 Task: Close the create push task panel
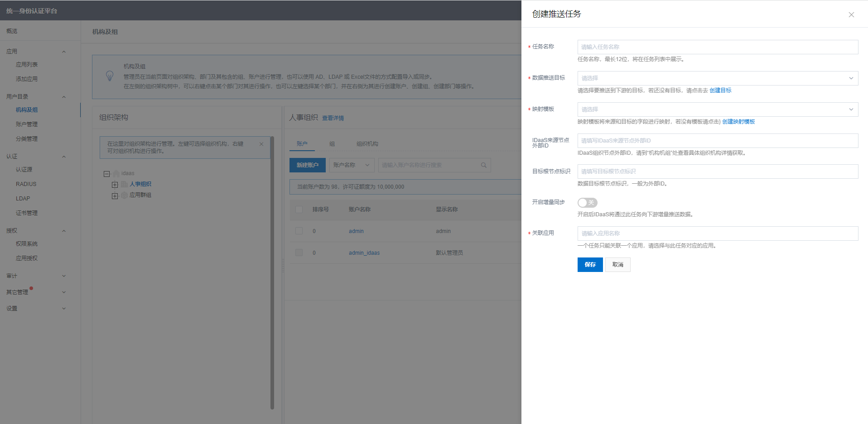pyautogui.click(x=851, y=14)
